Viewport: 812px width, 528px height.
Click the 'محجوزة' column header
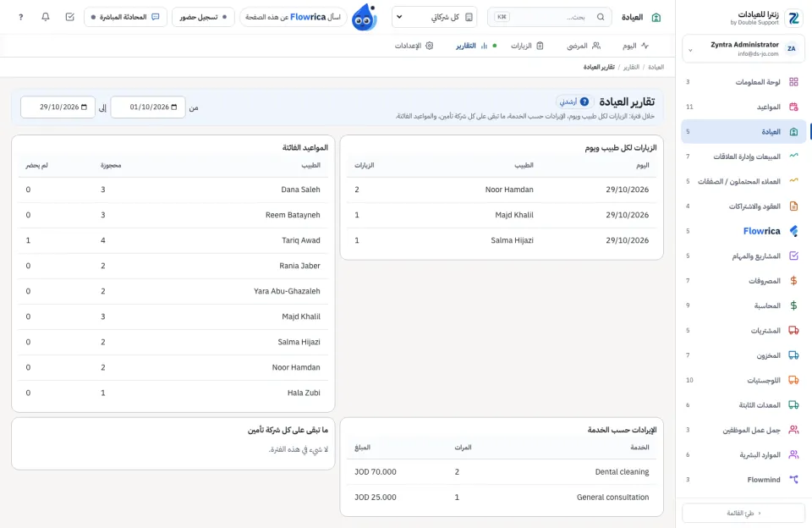pos(111,165)
